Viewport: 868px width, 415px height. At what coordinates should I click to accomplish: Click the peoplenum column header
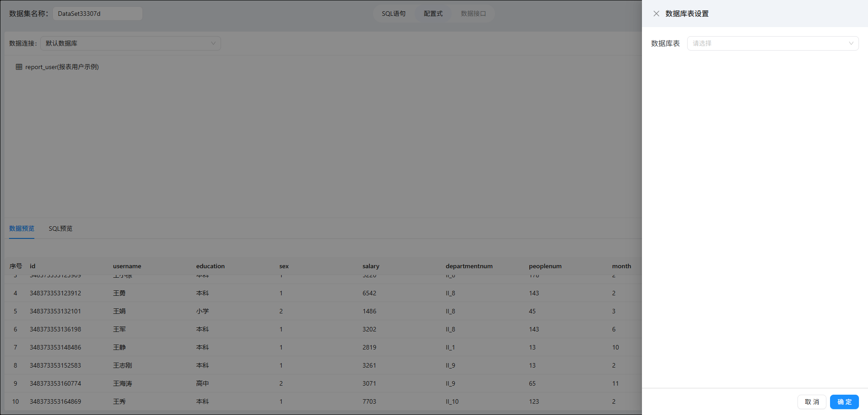[x=545, y=266]
